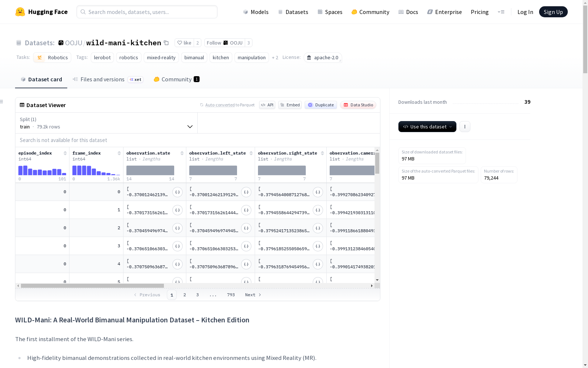The width and height of the screenshot is (588, 368).
Task: Click the manipulation tag
Action: pos(251,58)
